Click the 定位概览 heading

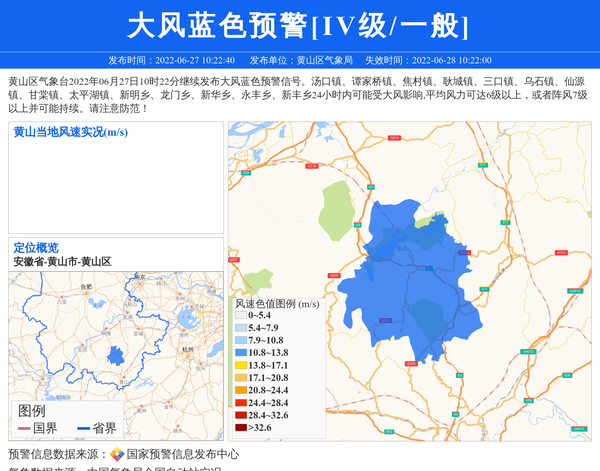click(36, 248)
